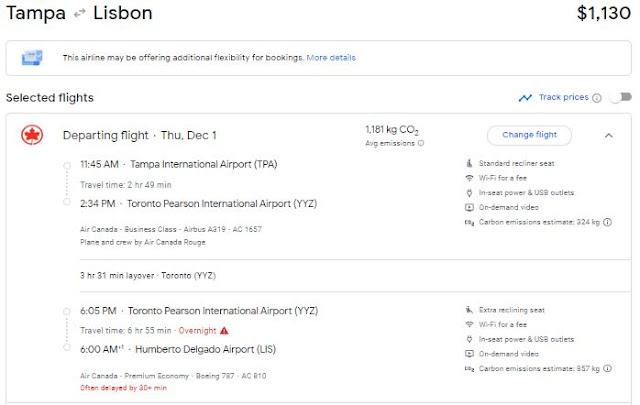Click the red Overnight warning icon

coord(224,330)
